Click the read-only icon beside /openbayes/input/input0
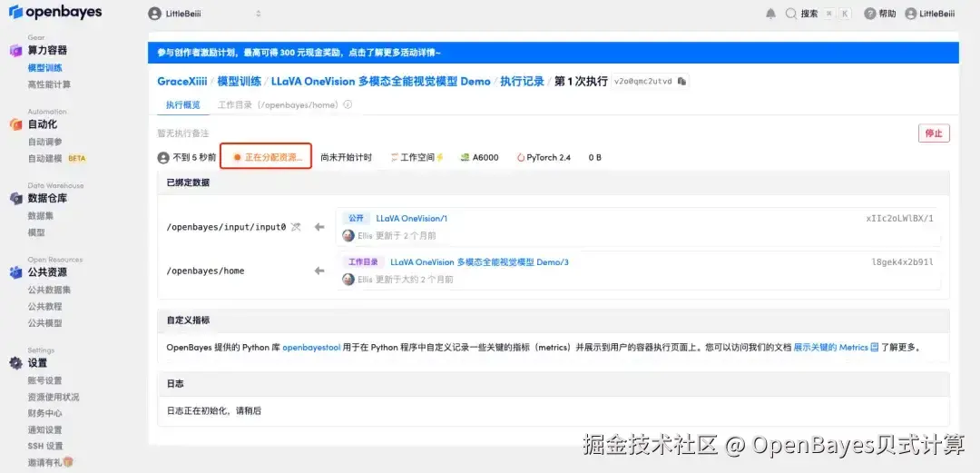This screenshot has width=980, height=473. [296, 227]
